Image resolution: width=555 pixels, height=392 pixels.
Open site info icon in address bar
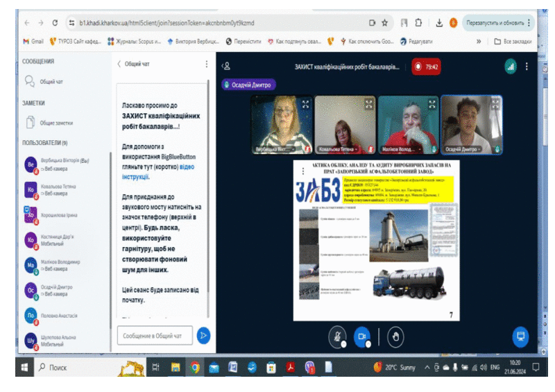(72, 23)
